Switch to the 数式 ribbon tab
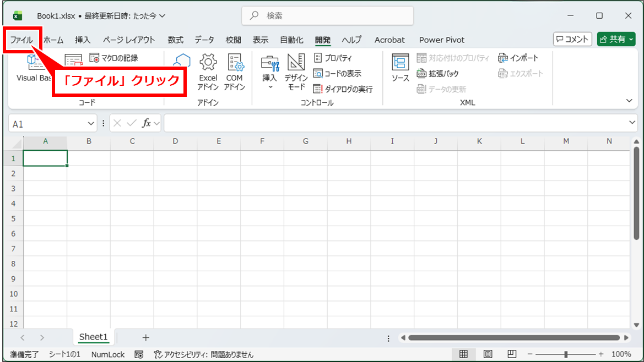Screen dimensions: 644x362 176,40
